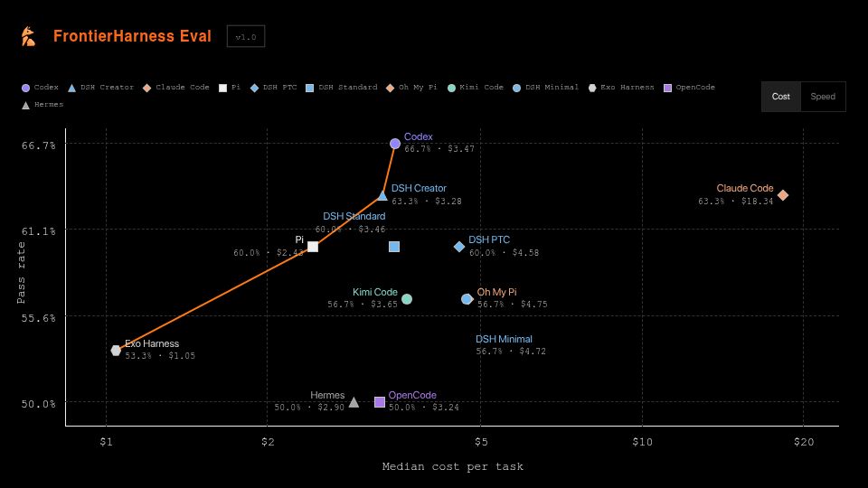The height and width of the screenshot is (488, 868).
Task: Click the OpenCode purple square data point
Action: [380, 402]
